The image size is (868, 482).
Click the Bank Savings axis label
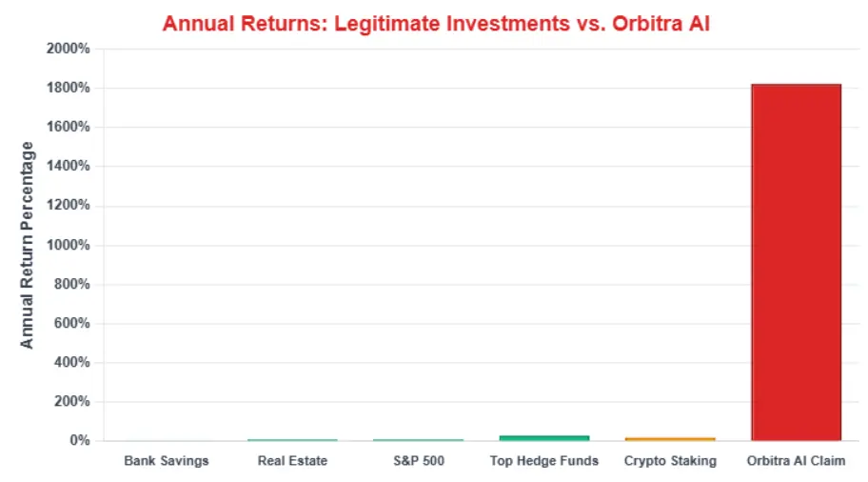(167, 461)
